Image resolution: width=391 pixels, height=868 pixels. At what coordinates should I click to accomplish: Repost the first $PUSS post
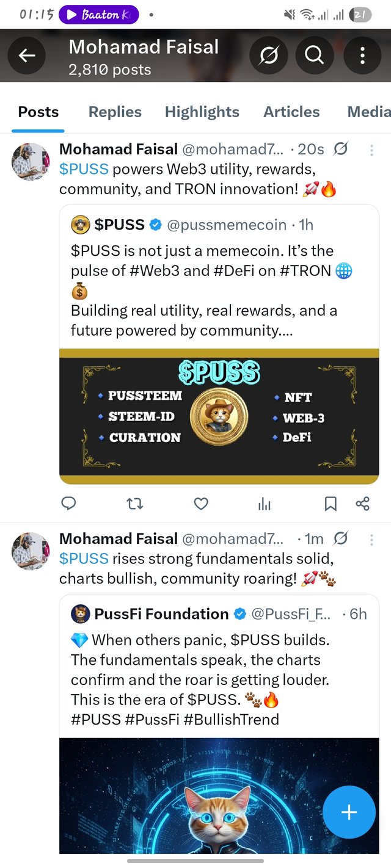click(x=134, y=503)
